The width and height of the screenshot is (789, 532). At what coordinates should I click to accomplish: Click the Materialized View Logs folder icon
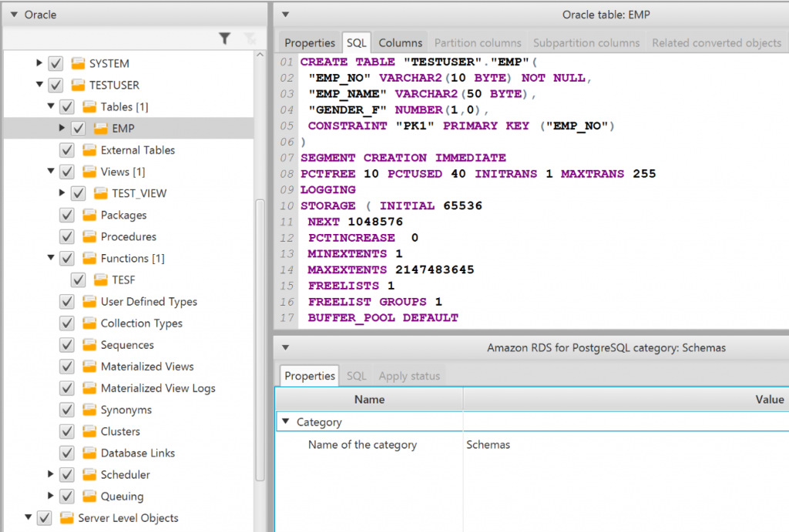(x=89, y=388)
